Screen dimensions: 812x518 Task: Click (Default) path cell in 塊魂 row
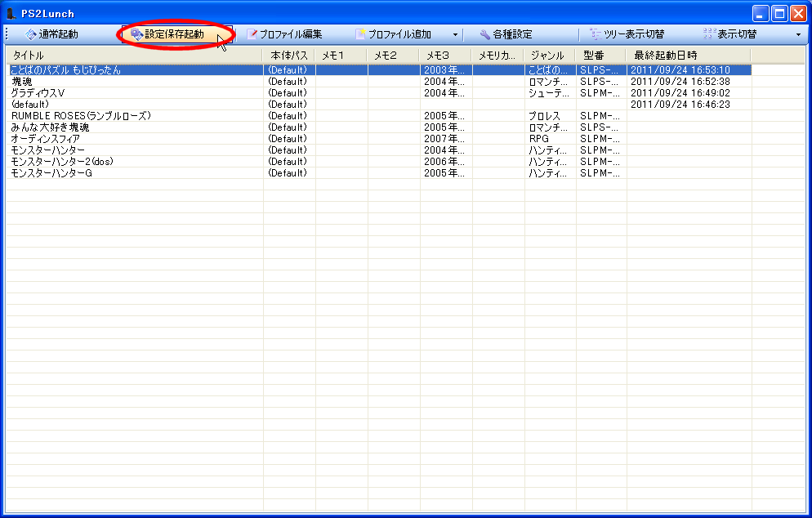(288, 82)
